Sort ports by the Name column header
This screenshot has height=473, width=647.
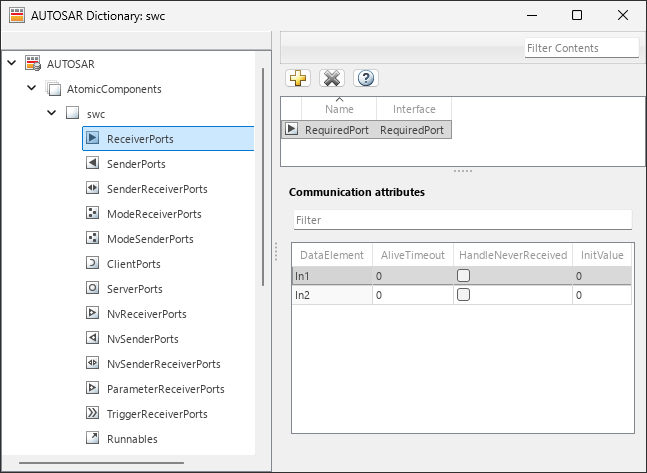point(339,109)
